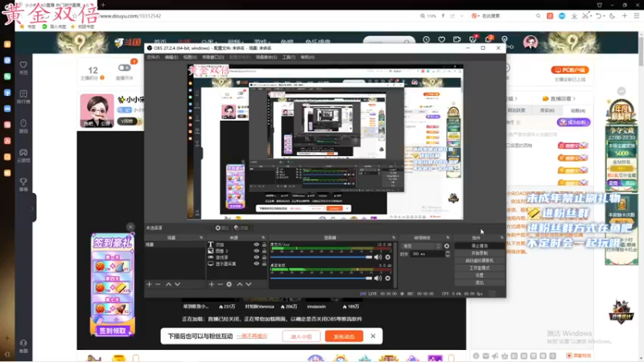Click Stop Streaming in OBS controls

[479, 245]
